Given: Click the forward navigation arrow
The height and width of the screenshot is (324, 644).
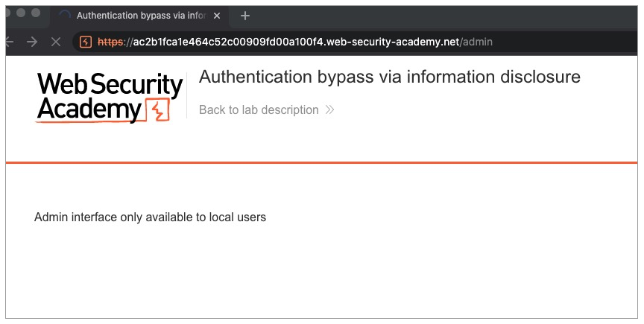Looking at the screenshot, I should tap(32, 42).
